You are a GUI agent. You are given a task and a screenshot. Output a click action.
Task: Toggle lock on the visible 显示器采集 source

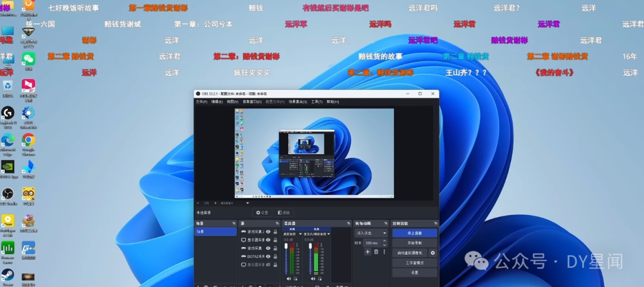coord(275,240)
